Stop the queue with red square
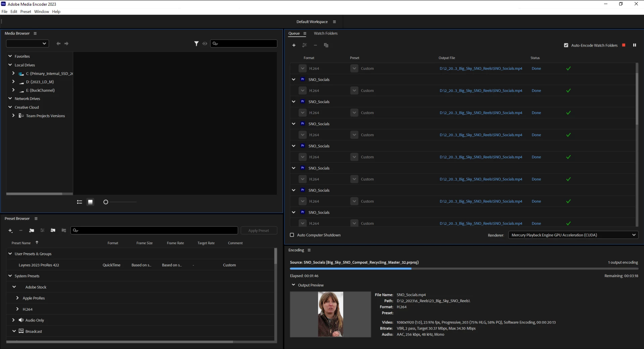 point(624,45)
